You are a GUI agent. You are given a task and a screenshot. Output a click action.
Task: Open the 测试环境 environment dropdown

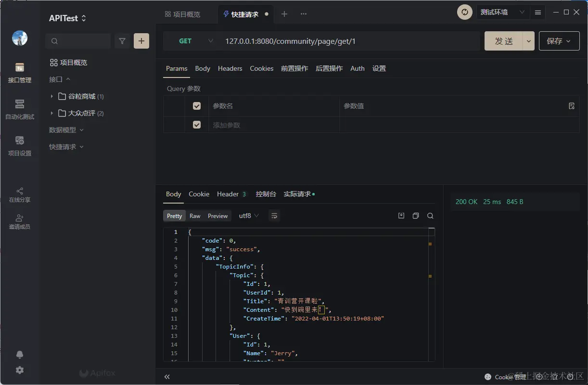(x=502, y=13)
